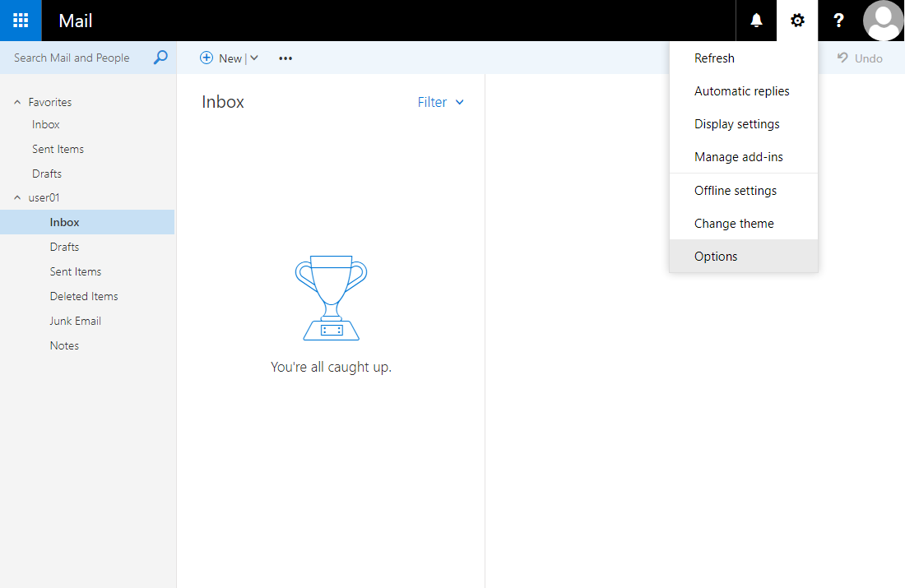Screen dimensions: 905x588
Task: Open the Filter dropdown
Action: [439, 102]
